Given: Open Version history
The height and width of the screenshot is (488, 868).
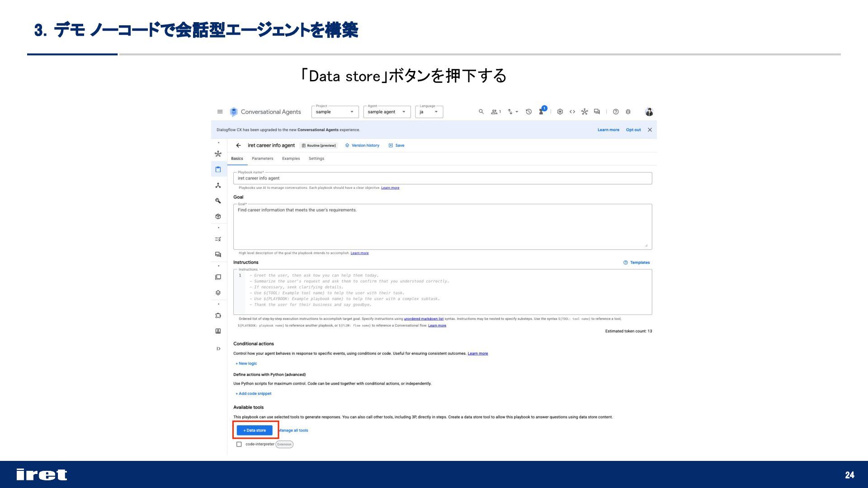Looking at the screenshot, I should 362,145.
